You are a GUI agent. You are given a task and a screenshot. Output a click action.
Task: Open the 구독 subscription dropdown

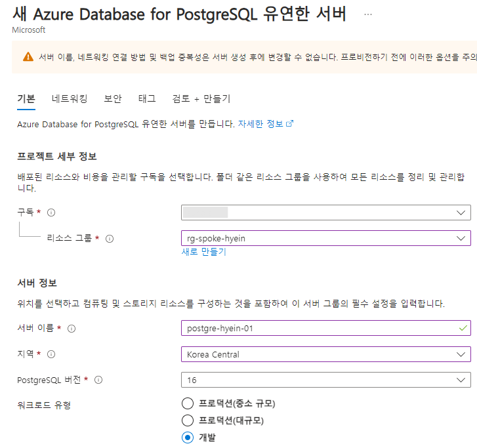pos(326,213)
